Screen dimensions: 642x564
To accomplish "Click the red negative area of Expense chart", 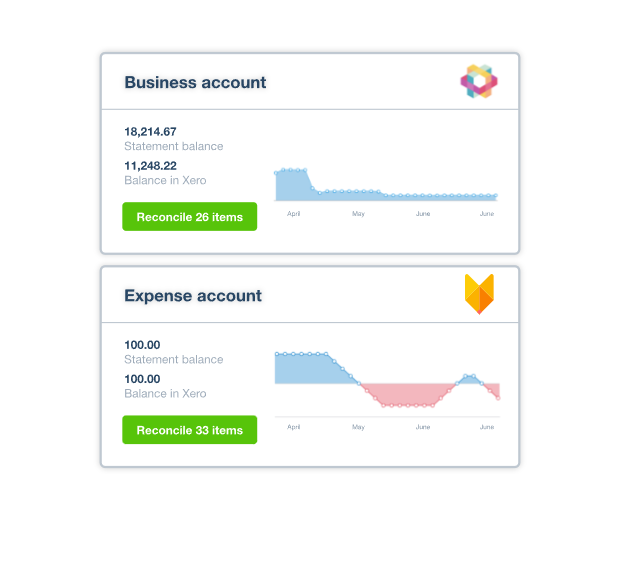I will [405, 393].
